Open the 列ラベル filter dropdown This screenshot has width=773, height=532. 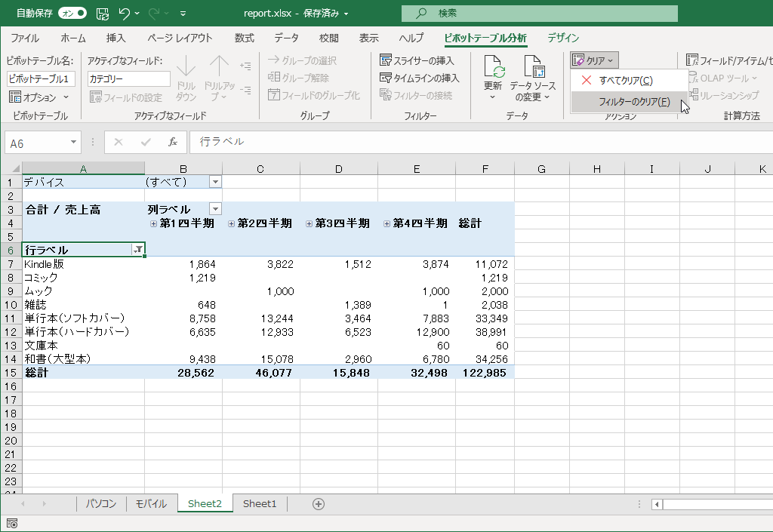coord(215,209)
